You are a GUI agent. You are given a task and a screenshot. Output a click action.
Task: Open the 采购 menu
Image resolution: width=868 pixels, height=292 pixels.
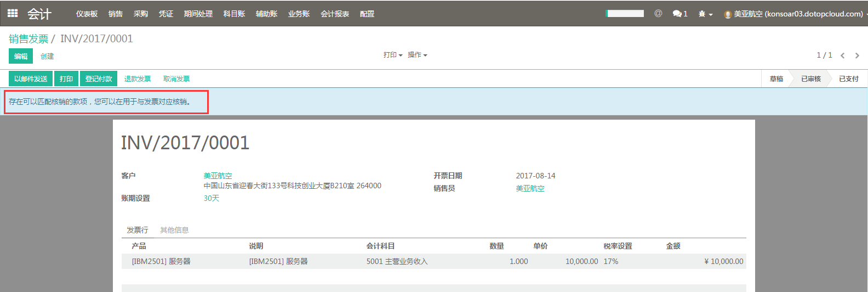coord(141,14)
